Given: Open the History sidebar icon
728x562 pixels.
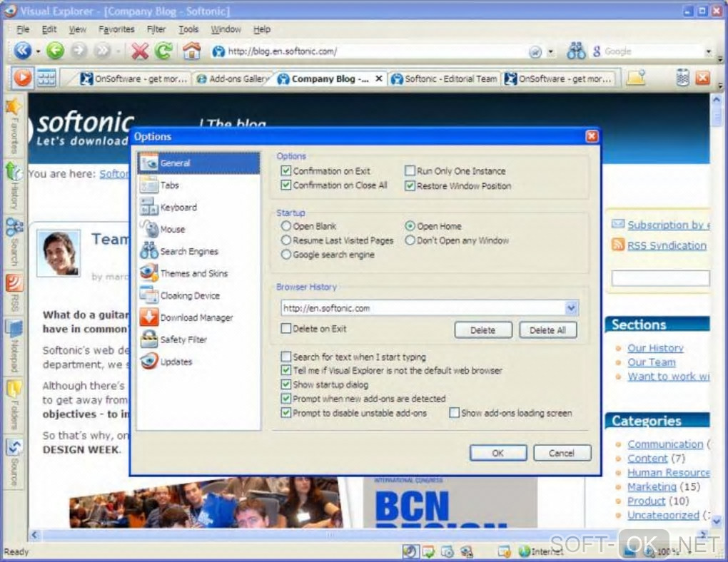Looking at the screenshot, I should [x=14, y=171].
